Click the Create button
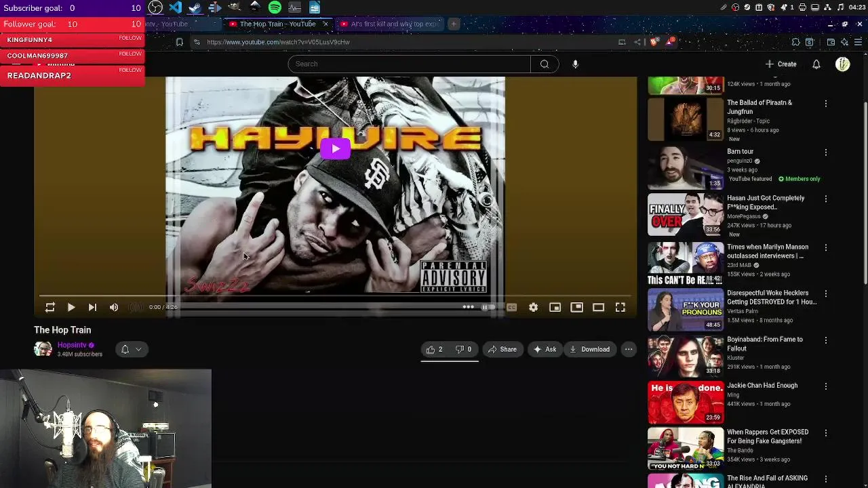This screenshot has height=488, width=868. click(x=781, y=64)
